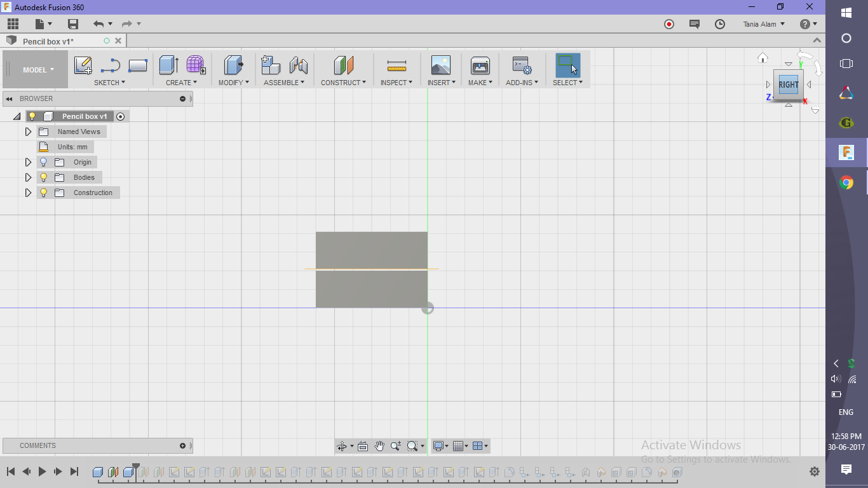This screenshot has height=488, width=868.
Task: Select the Pan hand tool
Action: pyautogui.click(x=379, y=446)
